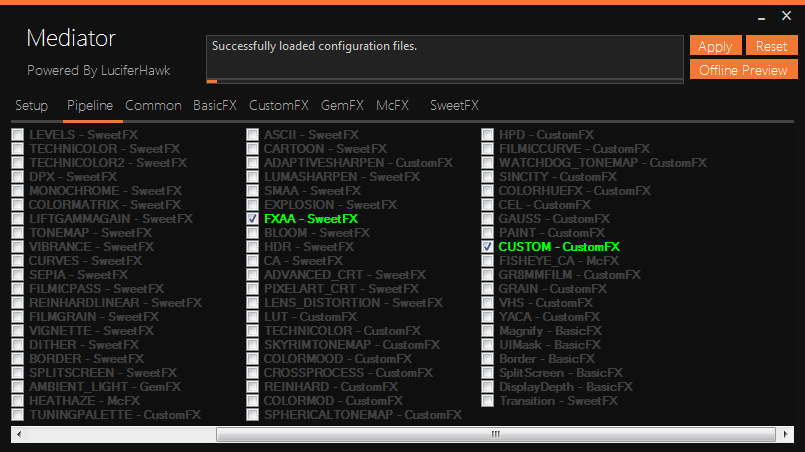Tick the CURVES - SweetFX checkbox
This screenshot has width=805, height=452.
(18, 261)
